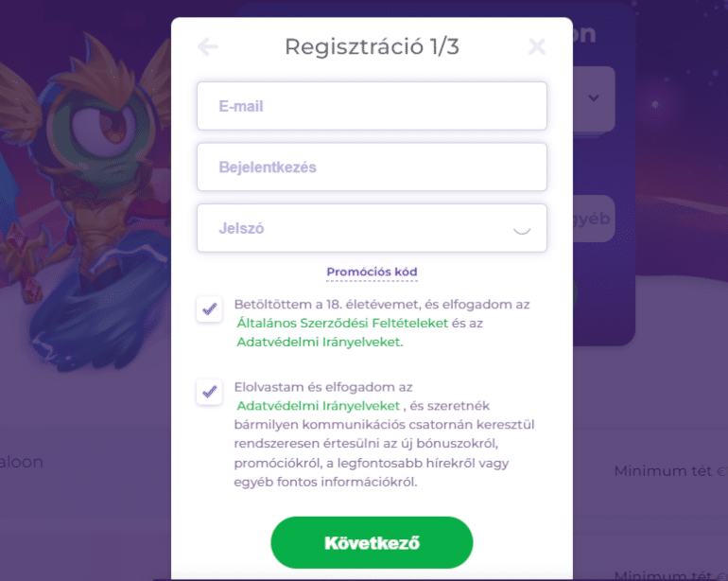Viewport: 728px width, 581px height.
Task: Expand the background dropdown chevron at right
Action: tap(594, 98)
